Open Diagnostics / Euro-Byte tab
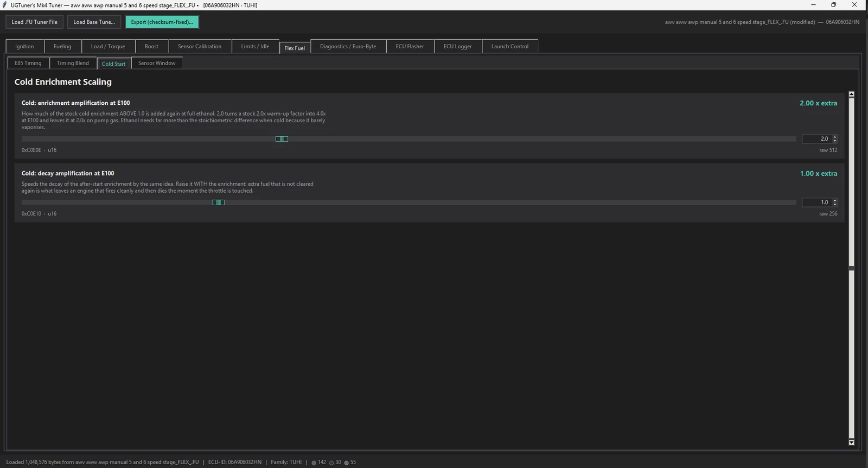The image size is (868, 468). pyautogui.click(x=348, y=46)
